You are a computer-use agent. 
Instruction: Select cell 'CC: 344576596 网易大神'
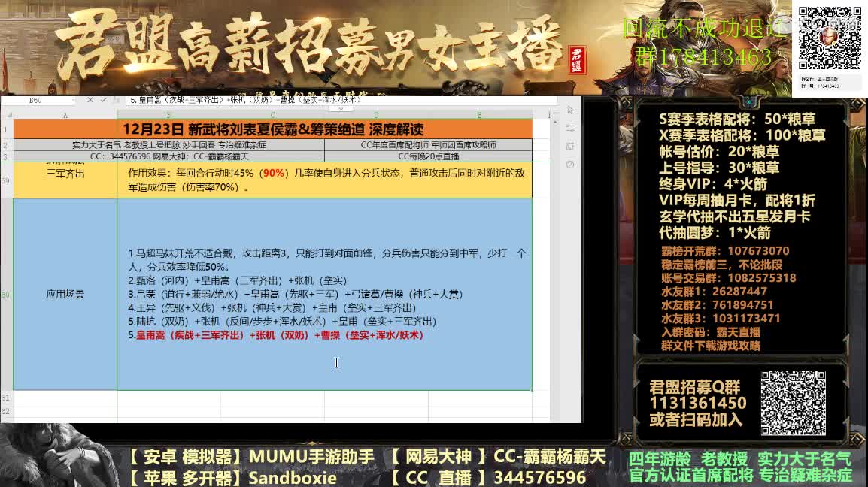point(168,156)
